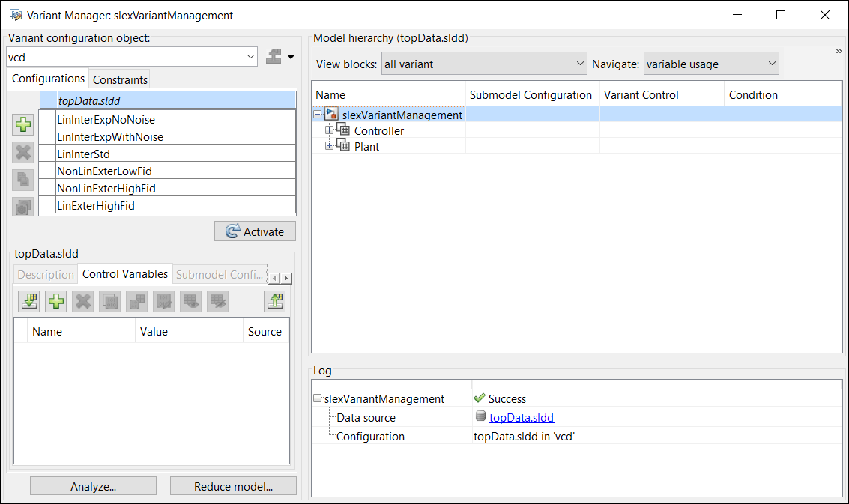Switch to the Constraints tab
The height and width of the screenshot is (504, 849).
(x=120, y=79)
